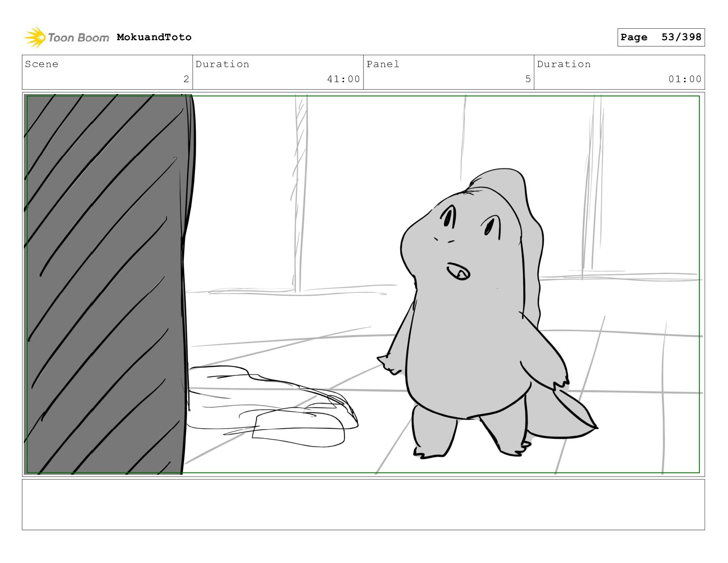Screen dimensions: 728x563
Task: Select the scene number value 2
Action: tap(186, 79)
